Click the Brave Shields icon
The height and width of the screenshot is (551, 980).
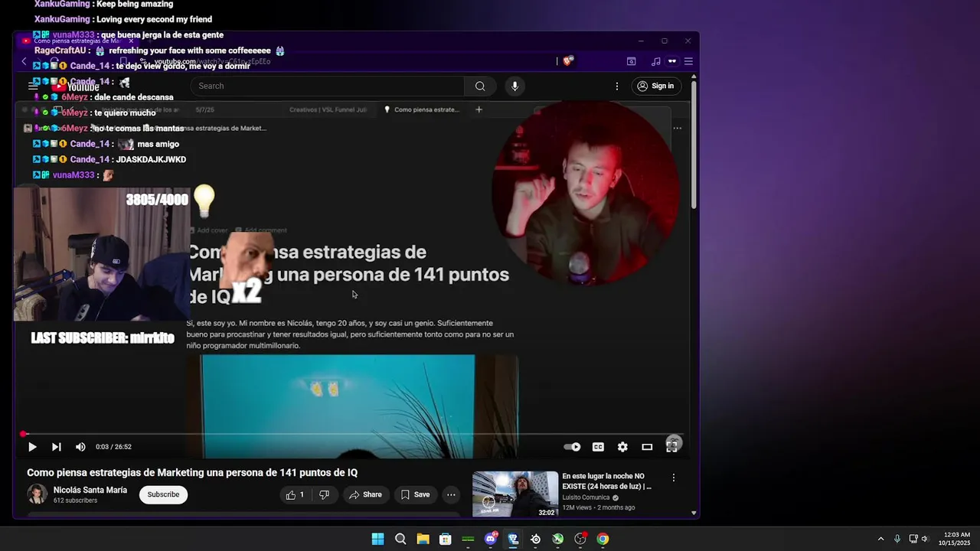tap(567, 61)
